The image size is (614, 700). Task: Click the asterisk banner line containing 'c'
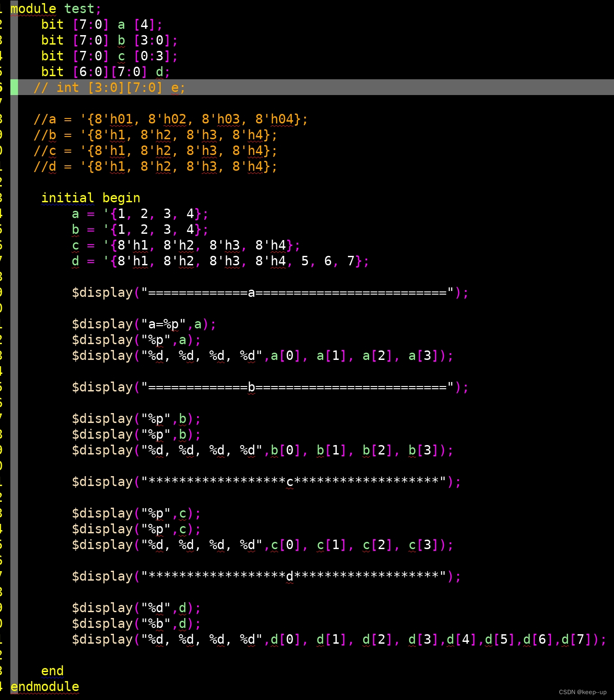[x=266, y=481]
